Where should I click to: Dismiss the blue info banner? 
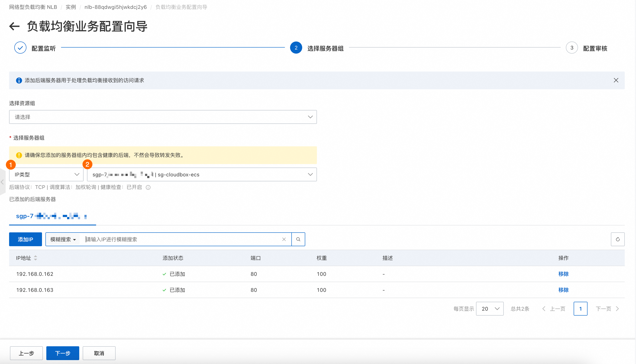point(616,80)
